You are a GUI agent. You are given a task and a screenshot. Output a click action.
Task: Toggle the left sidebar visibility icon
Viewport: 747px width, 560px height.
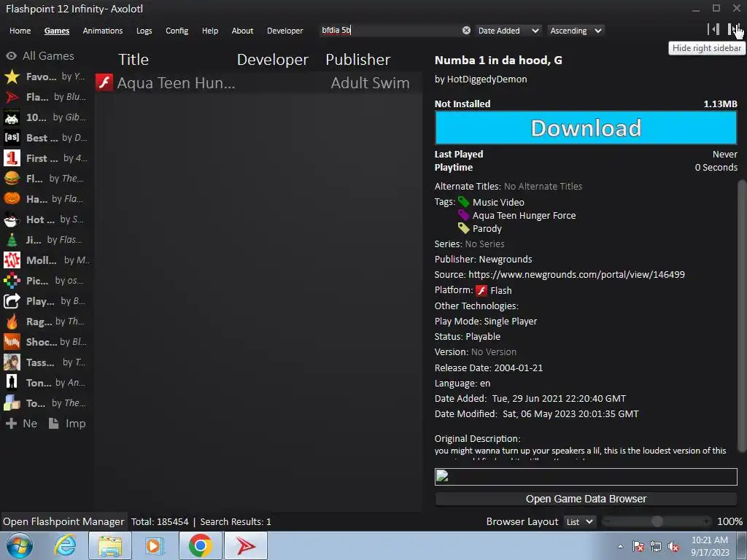[713, 29]
